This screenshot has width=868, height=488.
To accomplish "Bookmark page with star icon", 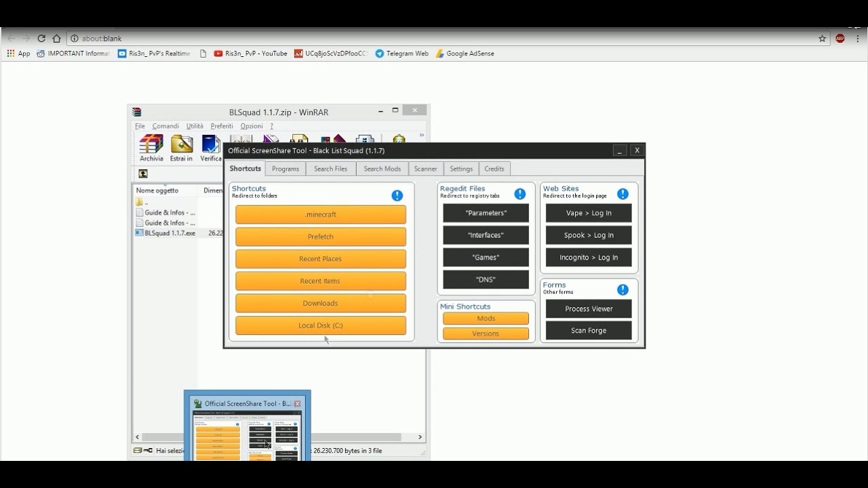I will [822, 39].
